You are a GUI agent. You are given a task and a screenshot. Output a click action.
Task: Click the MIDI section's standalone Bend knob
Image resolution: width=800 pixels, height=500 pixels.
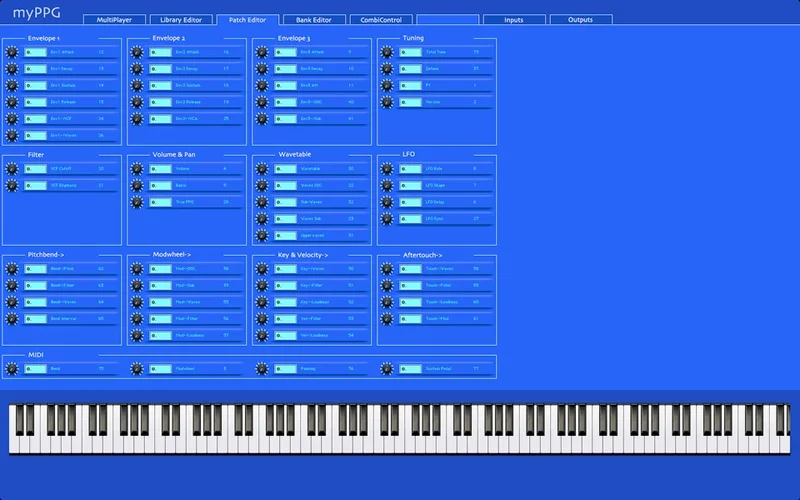(x=12, y=369)
